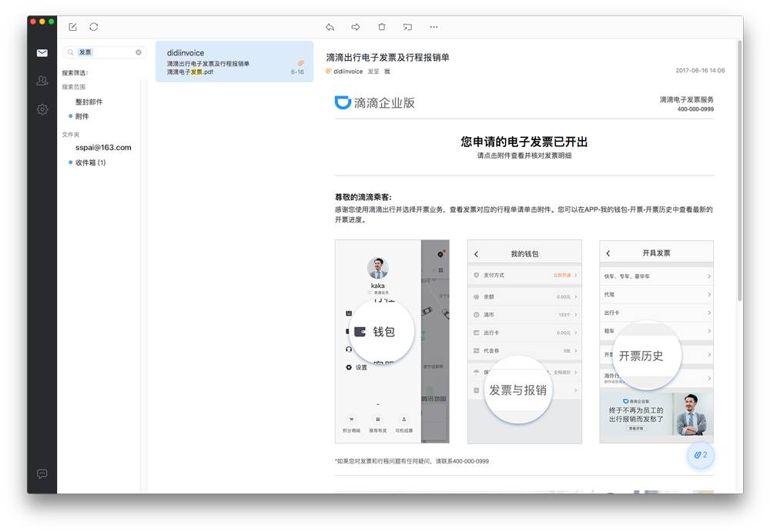Click the email body vertical scrollbar
770x532 pixels.
pos(739,171)
